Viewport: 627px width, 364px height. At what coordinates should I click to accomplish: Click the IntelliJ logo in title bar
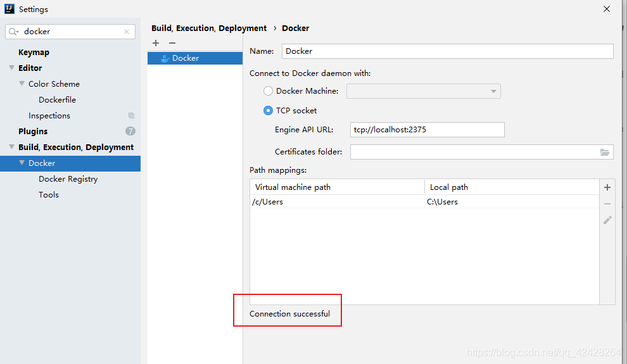(x=9, y=9)
